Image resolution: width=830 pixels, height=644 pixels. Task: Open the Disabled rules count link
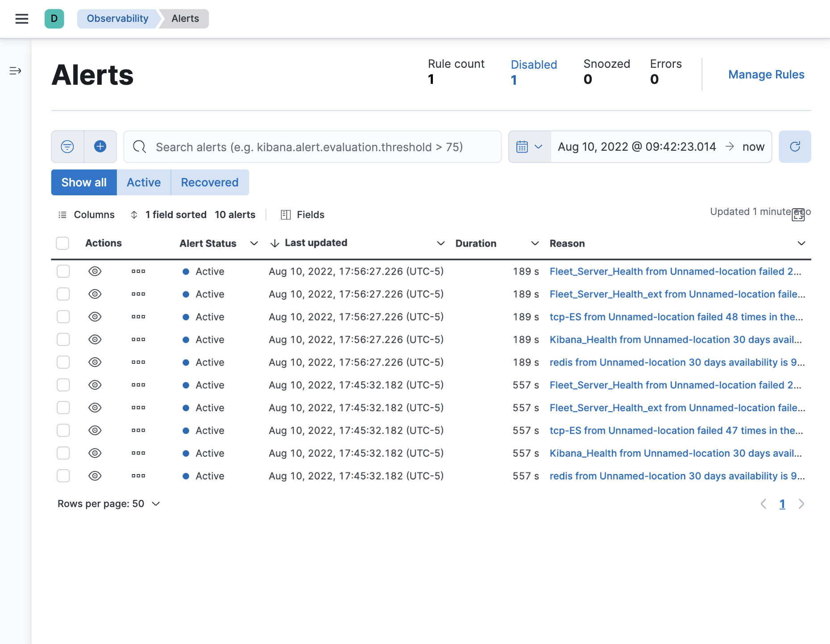click(x=533, y=65)
